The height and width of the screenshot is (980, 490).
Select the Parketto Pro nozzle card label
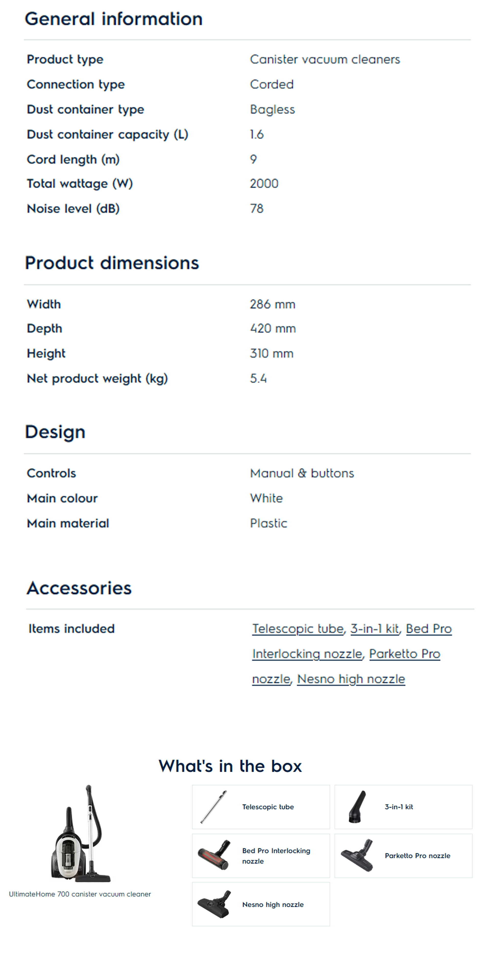pos(417,856)
